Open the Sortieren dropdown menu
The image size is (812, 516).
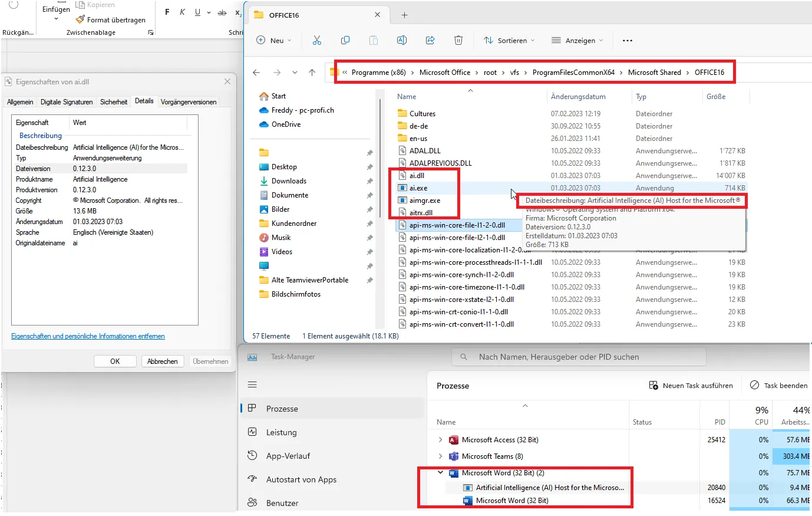[510, 40]
